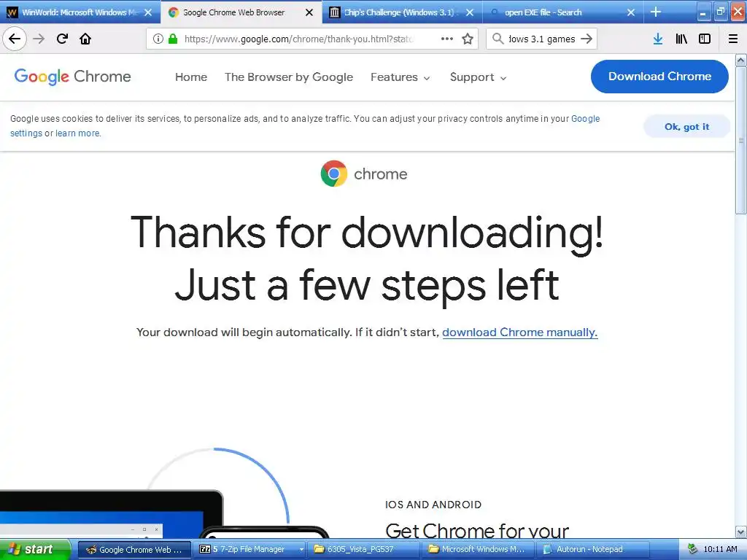Open page actions three-dot menu
The height and width of the screenshot is (560, 747).
pyautogui.click(x=447, y=39)
